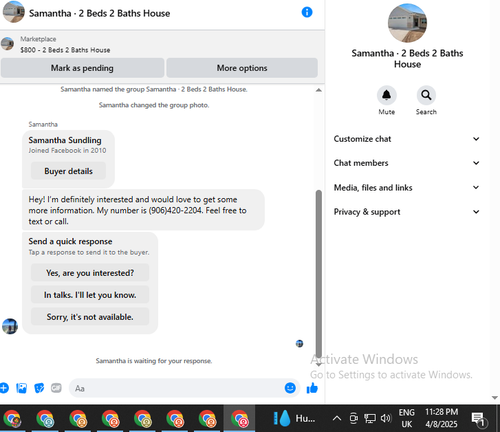Image resolution: width=500 pixels, height=432 pixels.
Task: Send a thumbs-up like
Action: pos(312,388)
